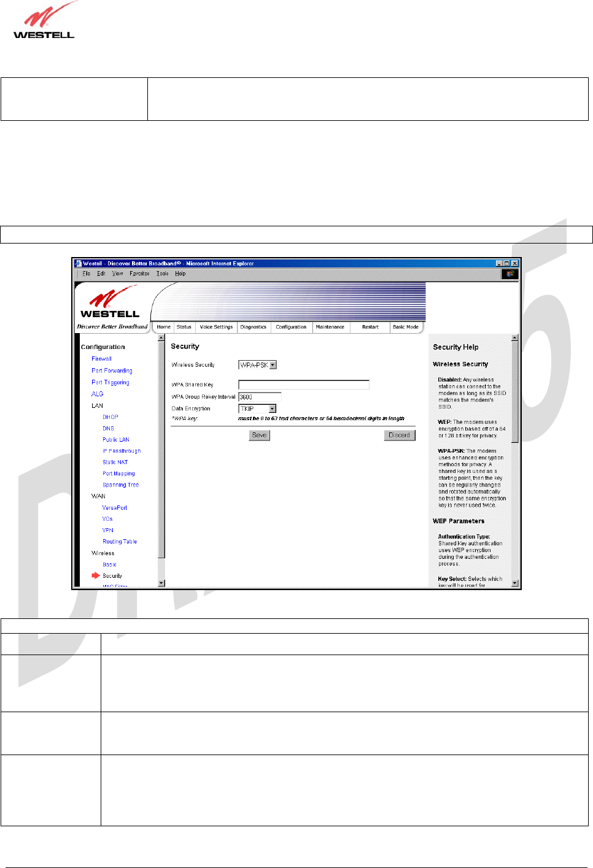Click the Wireless heading in the sidebar

[x=103, y=553]
